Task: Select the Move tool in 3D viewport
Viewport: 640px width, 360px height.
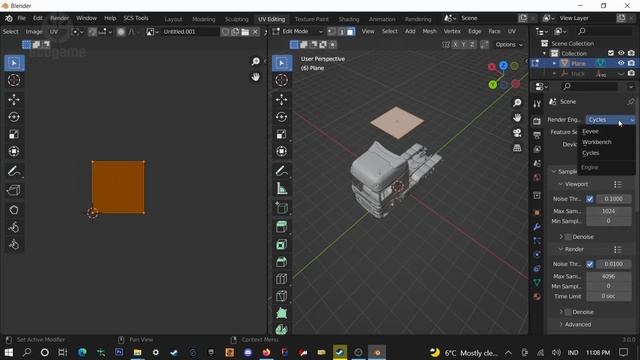Action: 281,99
